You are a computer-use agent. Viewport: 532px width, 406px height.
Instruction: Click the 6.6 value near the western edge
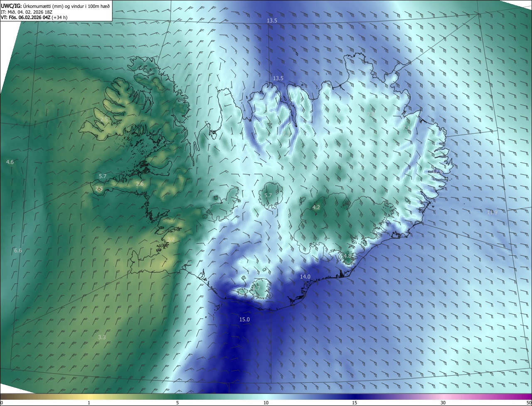tap(18, 250)
